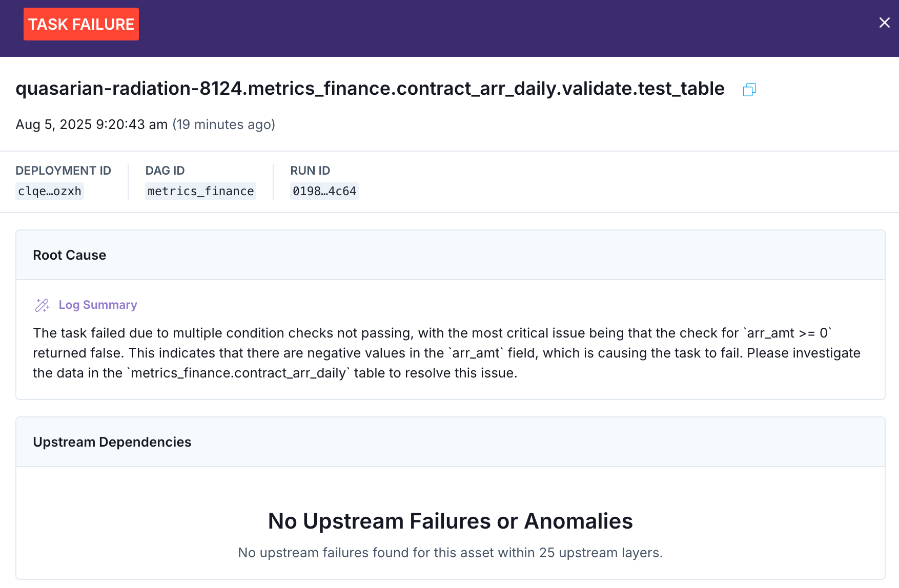Click the metrics_finance DAG ID value

coord(200,191)
